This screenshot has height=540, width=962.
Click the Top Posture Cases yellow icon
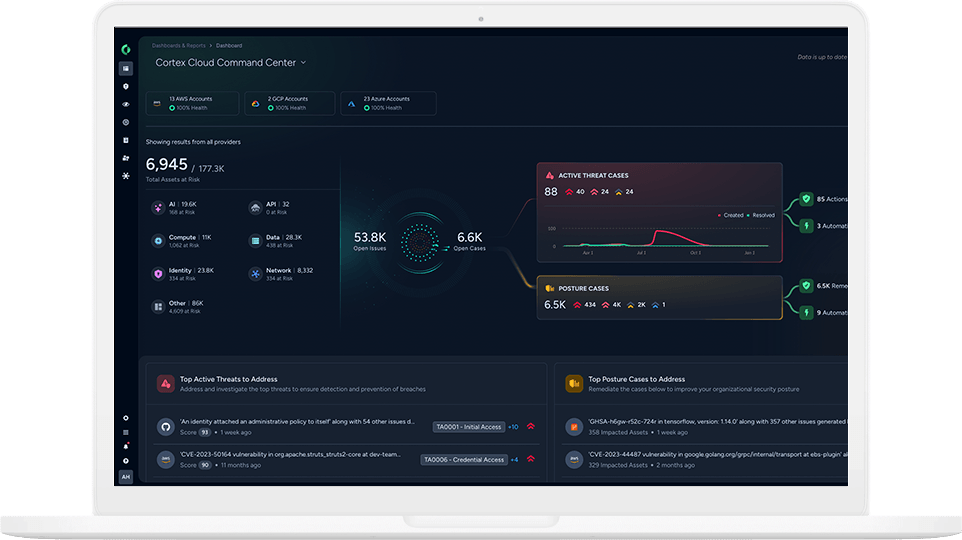pos(574,384)
